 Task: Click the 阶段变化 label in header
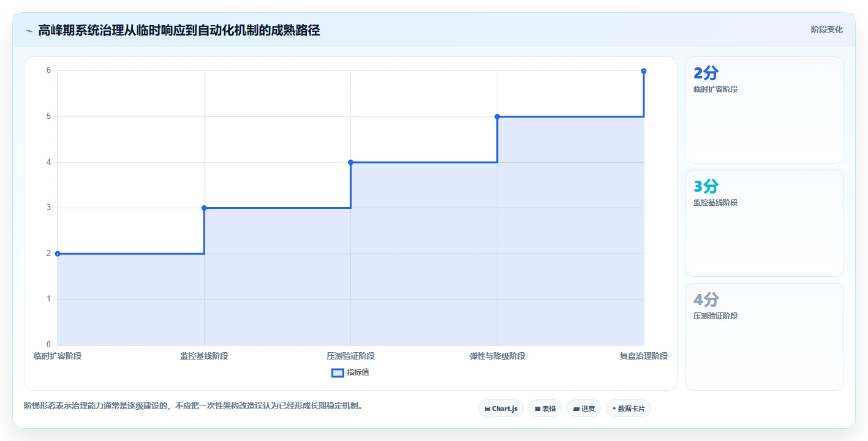coord(827,29)
